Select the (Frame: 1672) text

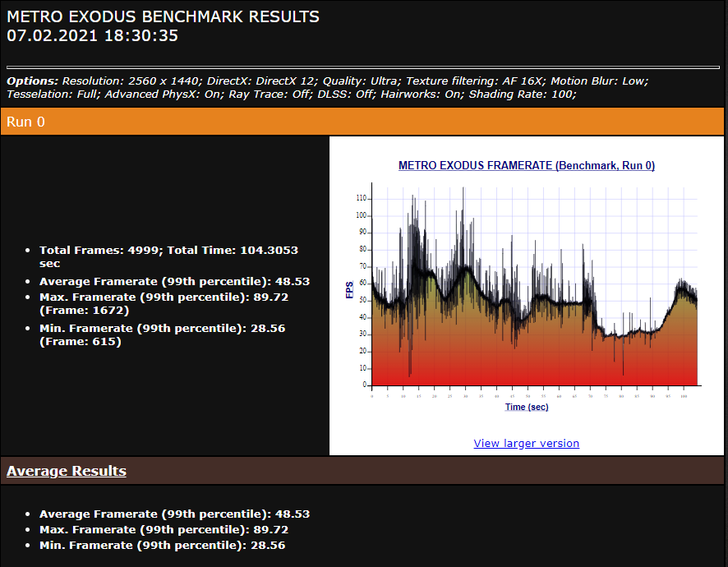pos(84,310)
